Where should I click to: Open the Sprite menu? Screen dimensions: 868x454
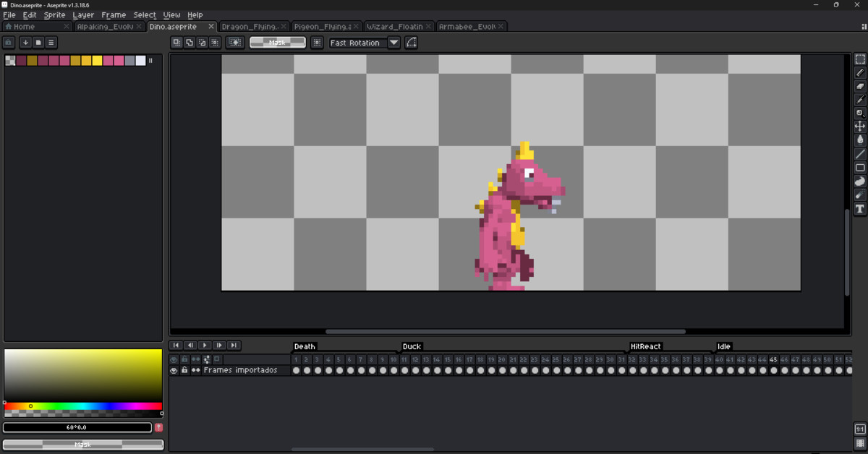click(54, 14)
